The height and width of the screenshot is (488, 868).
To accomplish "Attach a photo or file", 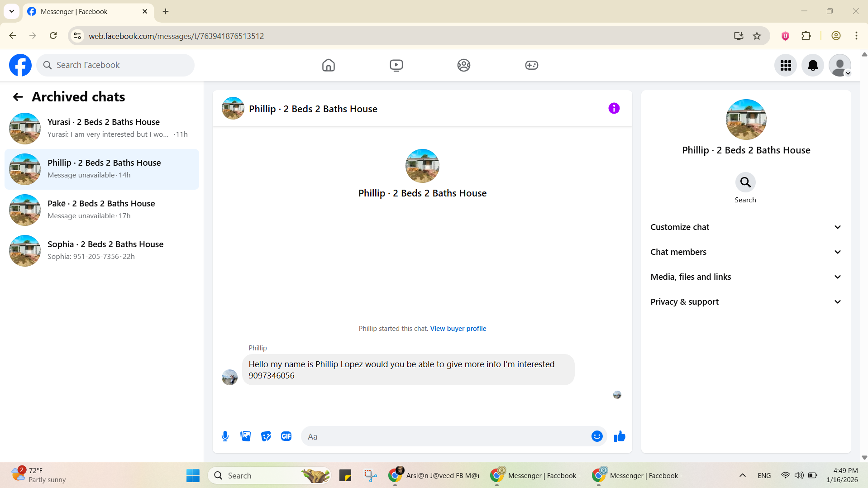I will point(245,436).
